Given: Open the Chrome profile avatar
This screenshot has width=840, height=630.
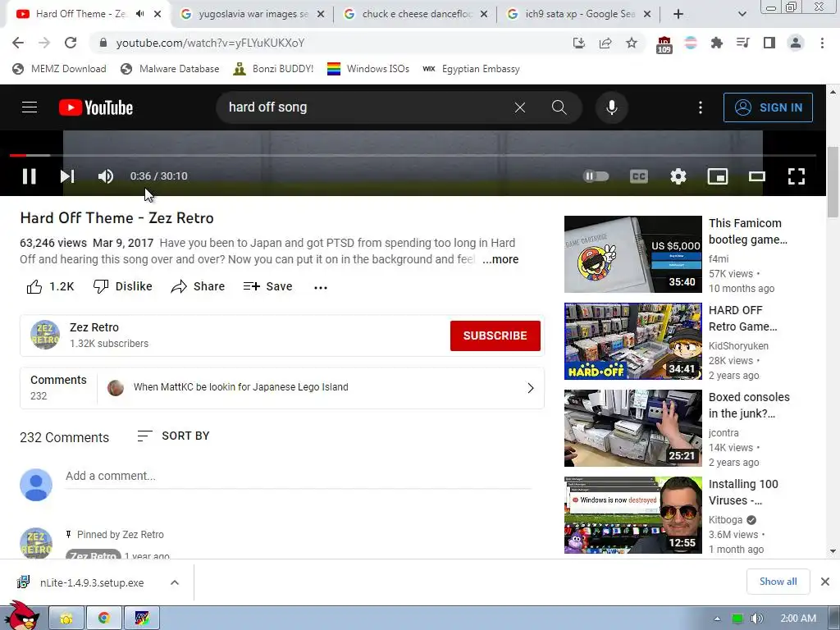Looking at the screenshot, I should click(796, 43).
